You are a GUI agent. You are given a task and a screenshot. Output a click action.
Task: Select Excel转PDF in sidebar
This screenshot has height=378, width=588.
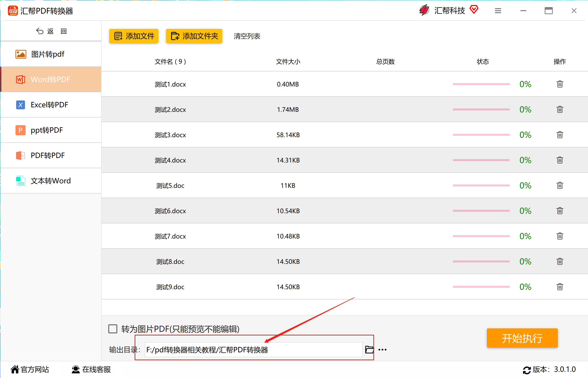click(x=51, y=105)
